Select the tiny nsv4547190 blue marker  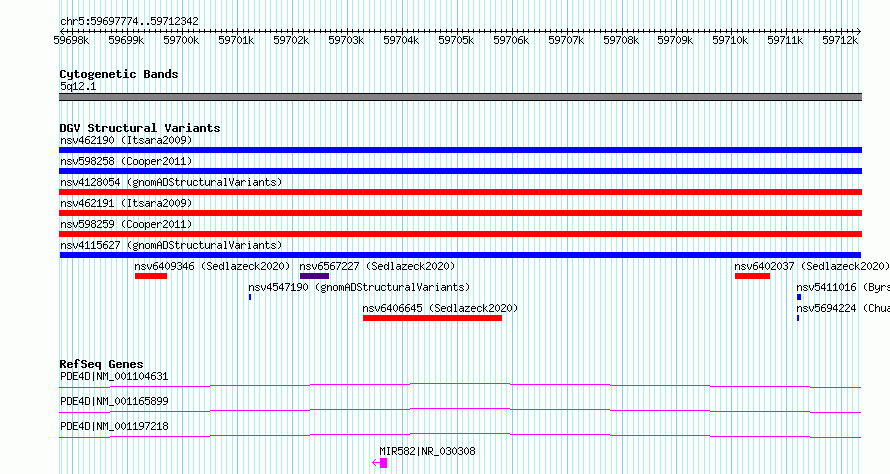click(x=250, y=297)
